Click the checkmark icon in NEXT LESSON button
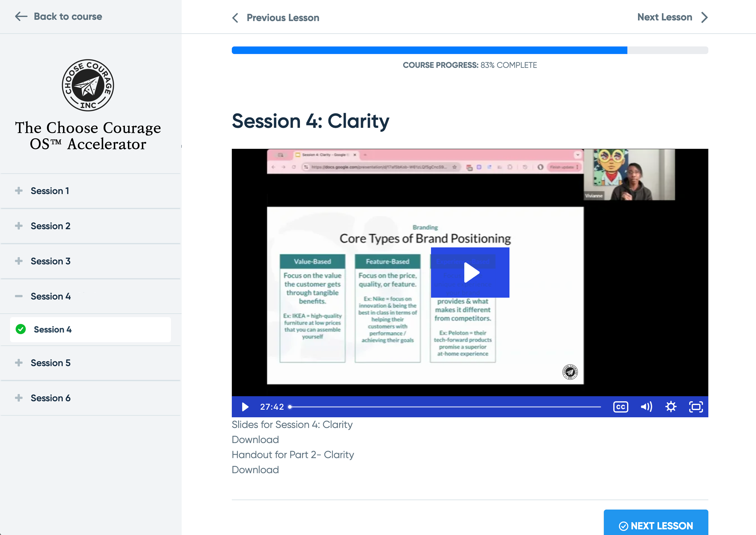Image resolution: width=756 pixels, height=535 pixels. tap(624, 526)
